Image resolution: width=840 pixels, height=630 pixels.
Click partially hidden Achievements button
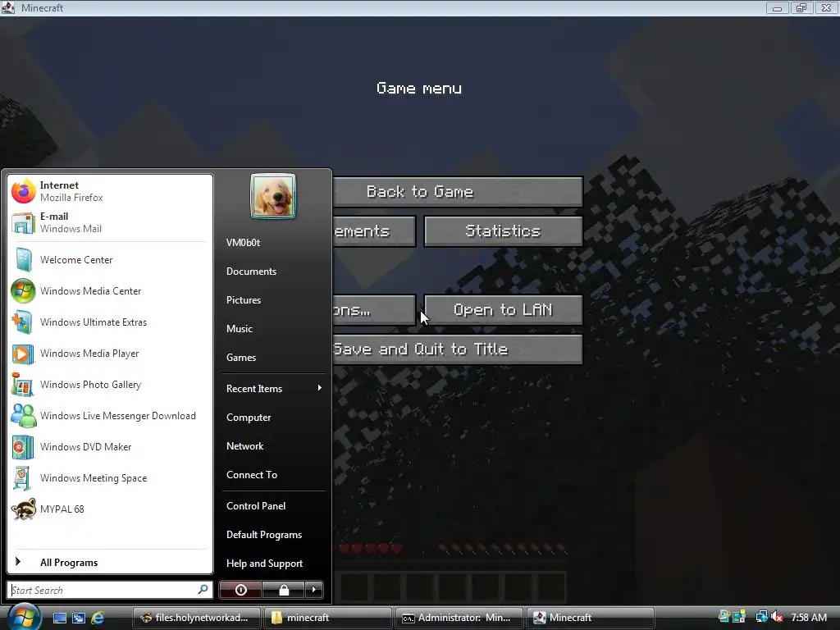point(374,231)
